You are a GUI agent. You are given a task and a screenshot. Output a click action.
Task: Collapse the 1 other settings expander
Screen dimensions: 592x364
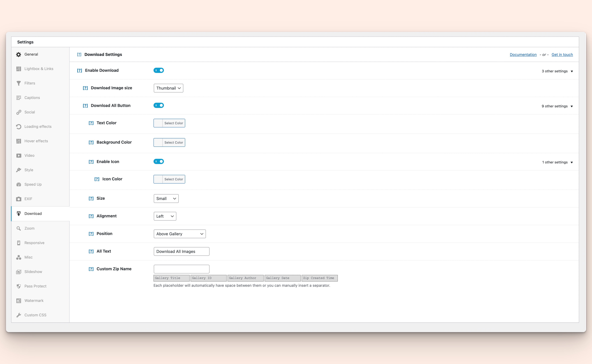[x=557, y=162]
